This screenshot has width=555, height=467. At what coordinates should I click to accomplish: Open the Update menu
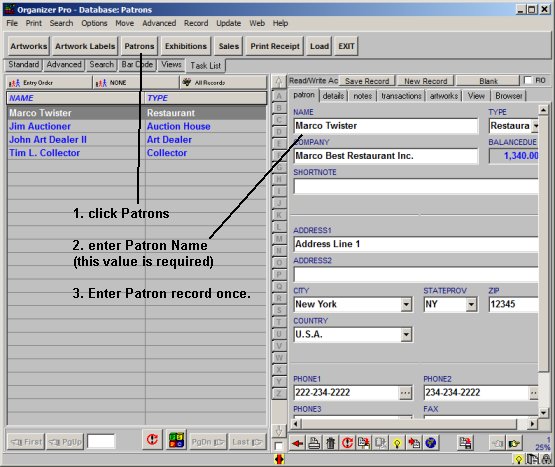click(229, 23)
